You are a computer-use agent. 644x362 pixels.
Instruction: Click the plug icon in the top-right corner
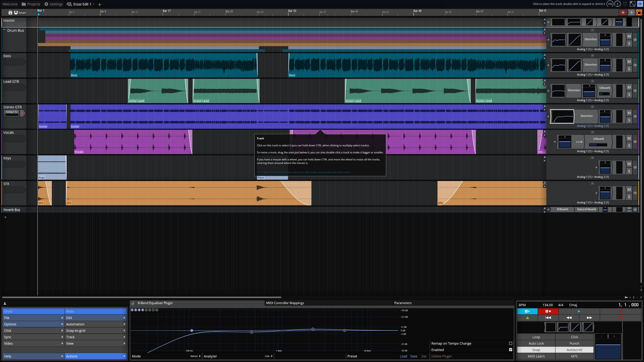point(625,4)
